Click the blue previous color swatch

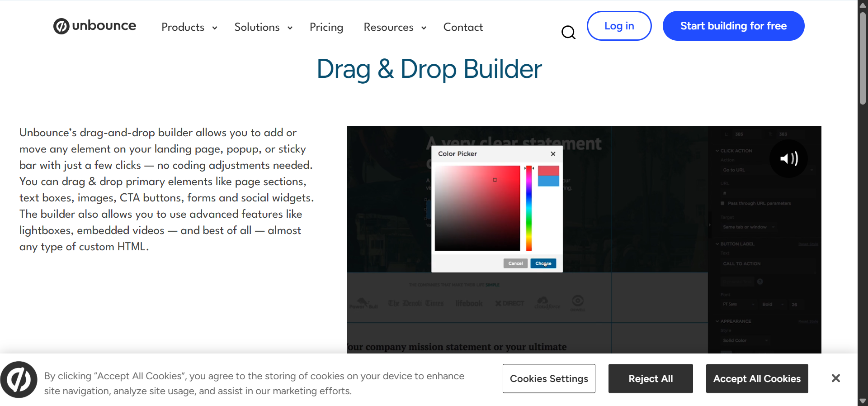(548, 181)
